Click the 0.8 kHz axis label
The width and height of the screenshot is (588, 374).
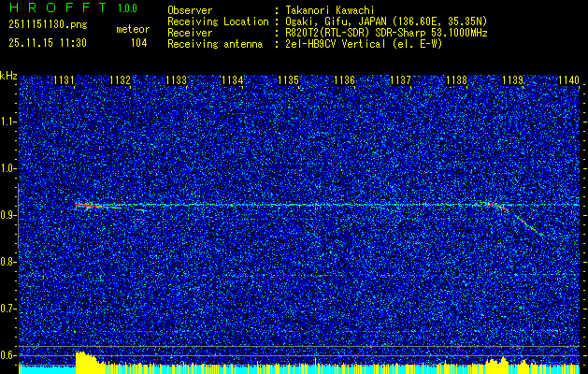click(x=7, y=262)
